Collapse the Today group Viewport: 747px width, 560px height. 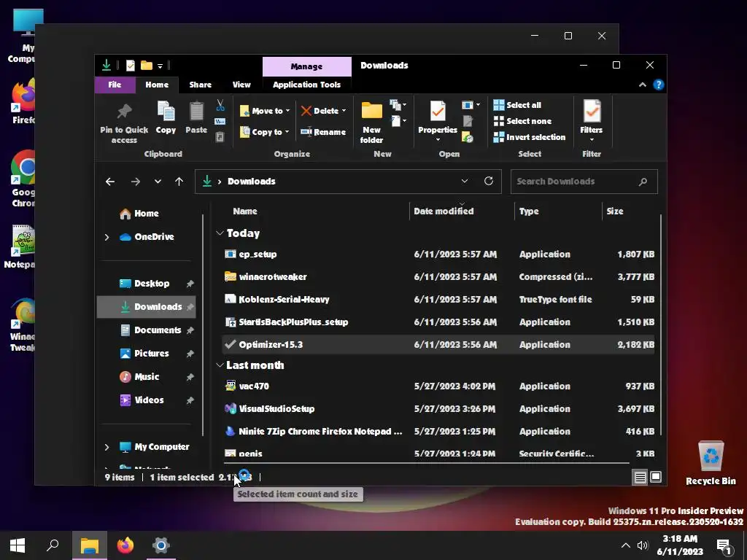click(x=220, y=233)
